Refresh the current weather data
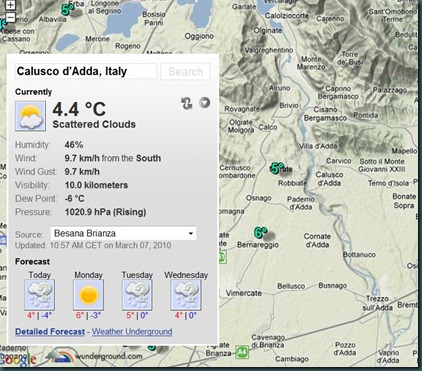The image size is (422, 371). click(x=187, y=103)
